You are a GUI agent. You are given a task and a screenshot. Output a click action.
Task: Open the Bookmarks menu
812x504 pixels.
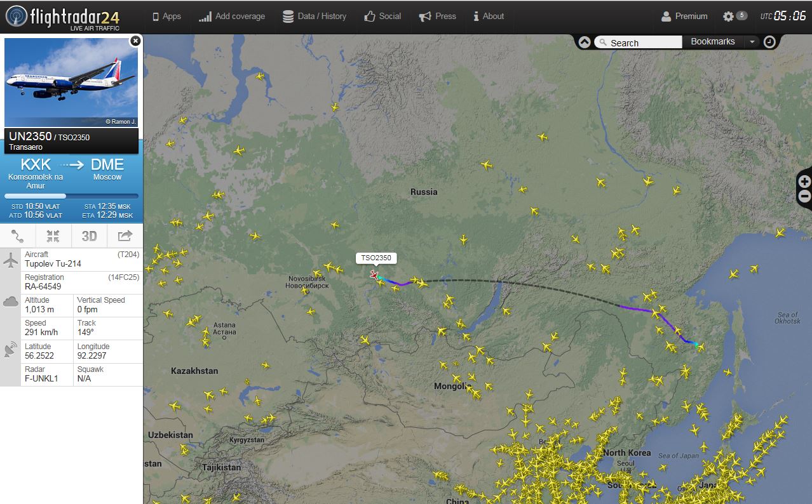coord(713,42)
